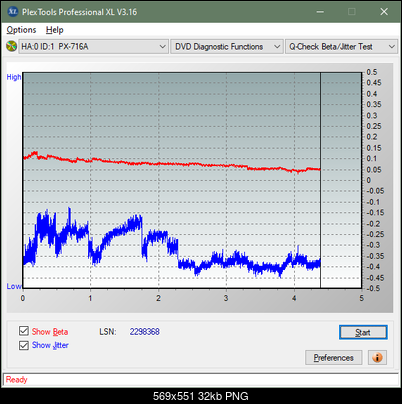Click the Start button

tap(363, 332)
